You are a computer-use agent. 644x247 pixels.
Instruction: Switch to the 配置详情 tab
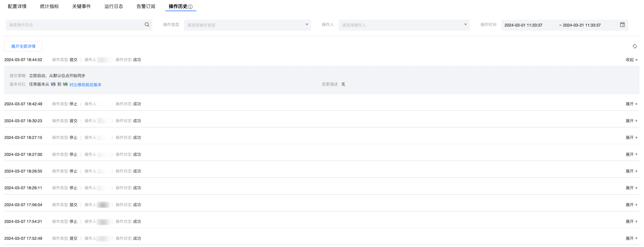coord(17,6)
